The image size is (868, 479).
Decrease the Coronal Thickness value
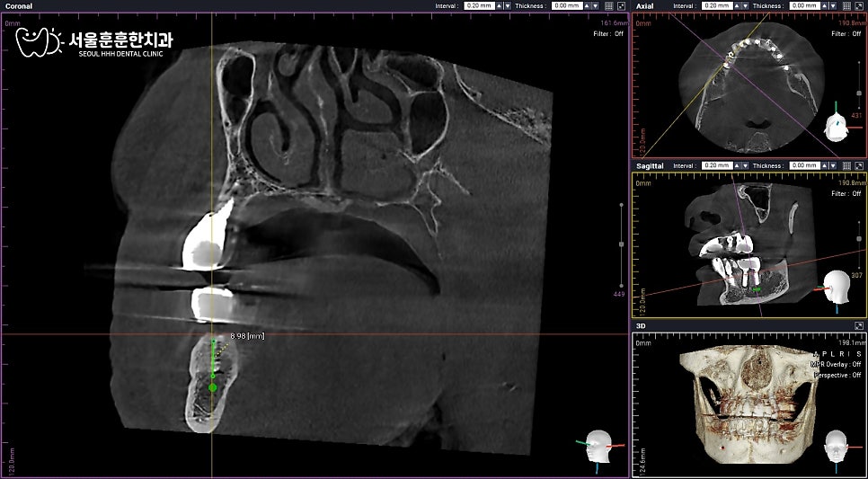click(x=596, y=5)
